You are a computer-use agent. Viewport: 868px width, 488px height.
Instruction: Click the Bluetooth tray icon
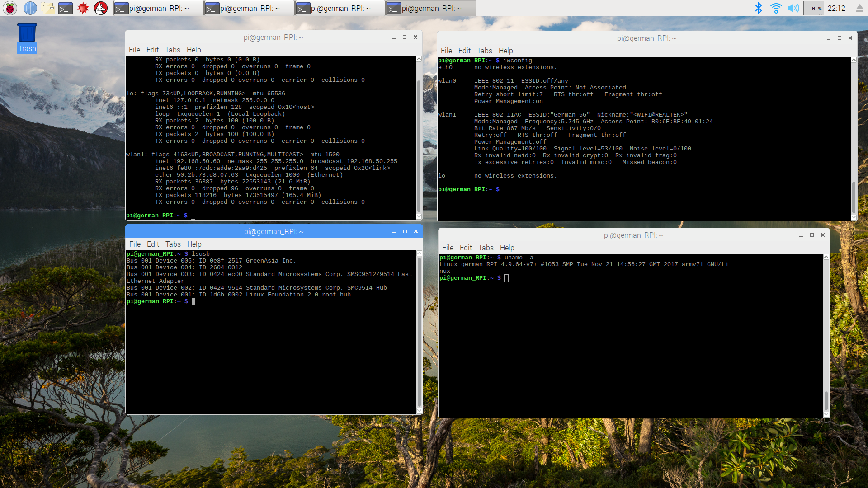coord(758,8)
